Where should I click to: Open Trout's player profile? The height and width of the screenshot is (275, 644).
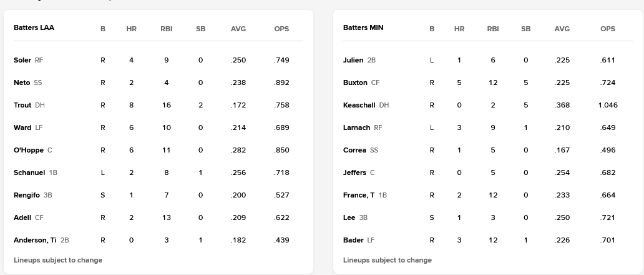pyautogui.click(x=22, y=105)
